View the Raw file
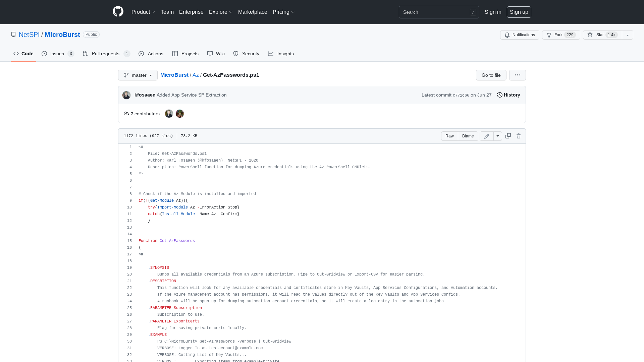The image size is (644, 362). (x=449, y=136)
